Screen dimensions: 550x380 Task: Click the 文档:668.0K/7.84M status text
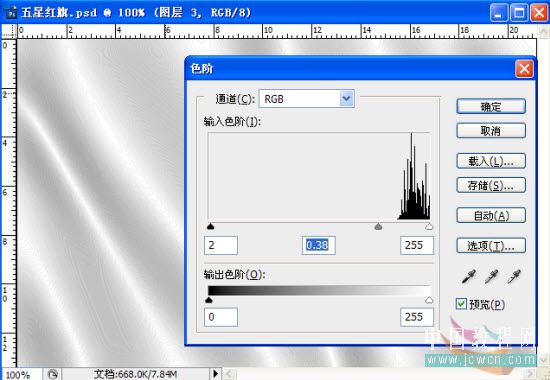(135, 374)
